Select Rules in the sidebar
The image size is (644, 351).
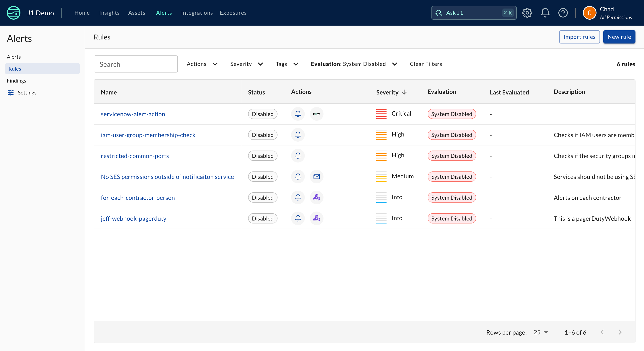[x=42, y=69]
